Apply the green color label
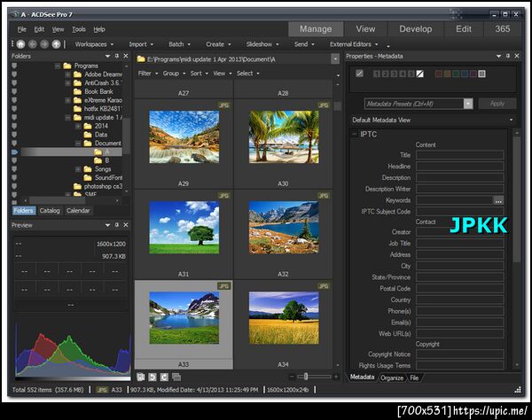The width and height of the screenshot is (532, 420). [x=456, y=74]
